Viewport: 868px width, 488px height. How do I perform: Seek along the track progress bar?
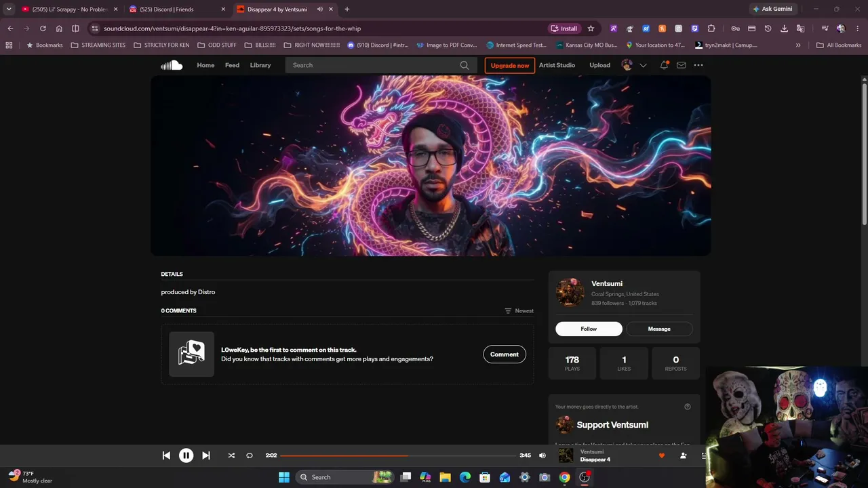[398, 455]
